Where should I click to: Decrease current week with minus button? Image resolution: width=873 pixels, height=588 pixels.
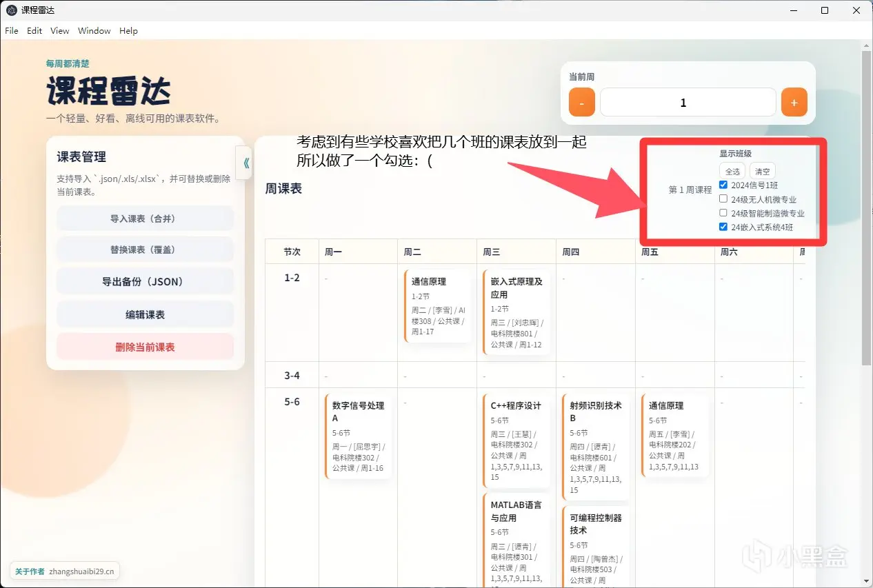(x=582, y=103)
